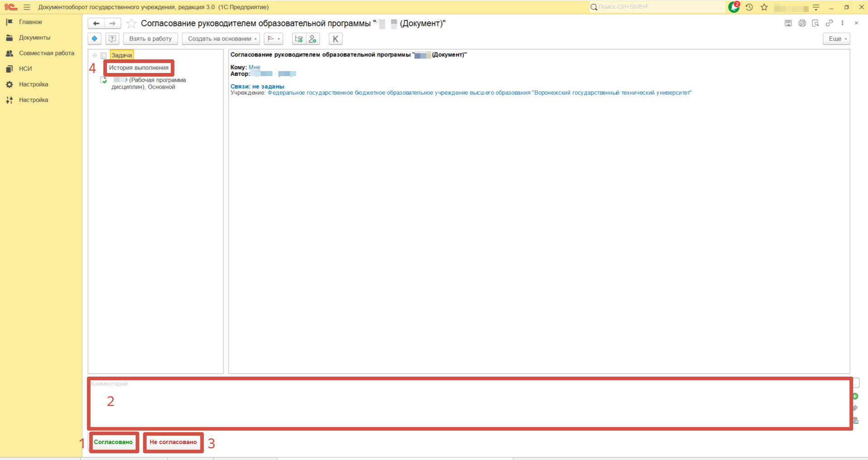Open the flag dropdown button
Viewport: 868px width, 460px height.
[273, 39]
